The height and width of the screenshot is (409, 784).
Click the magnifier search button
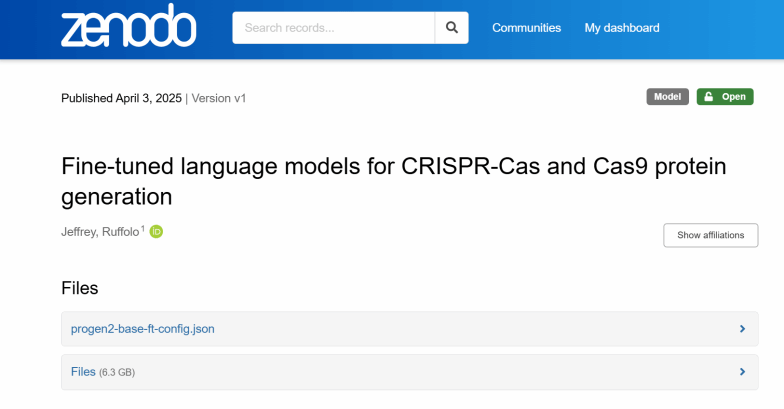[451, 28]
